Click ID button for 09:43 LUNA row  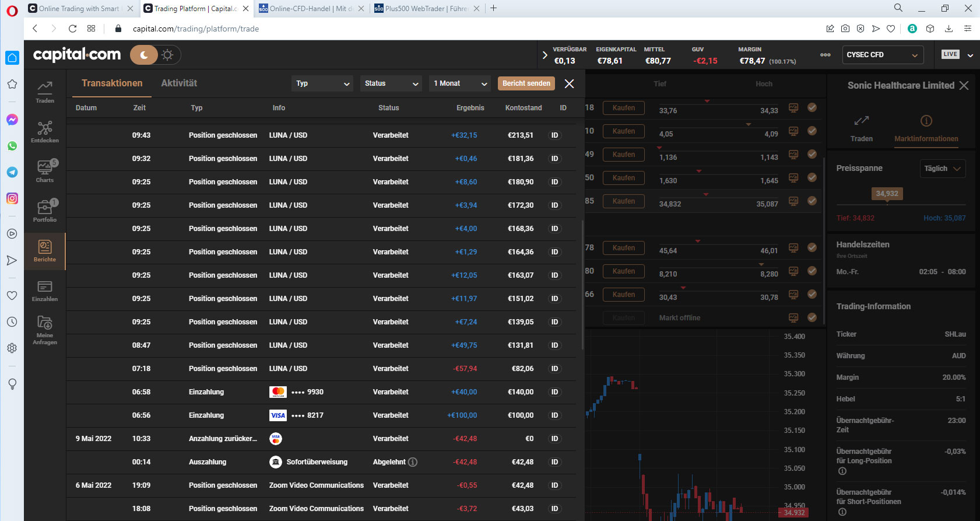click(554, 135)
